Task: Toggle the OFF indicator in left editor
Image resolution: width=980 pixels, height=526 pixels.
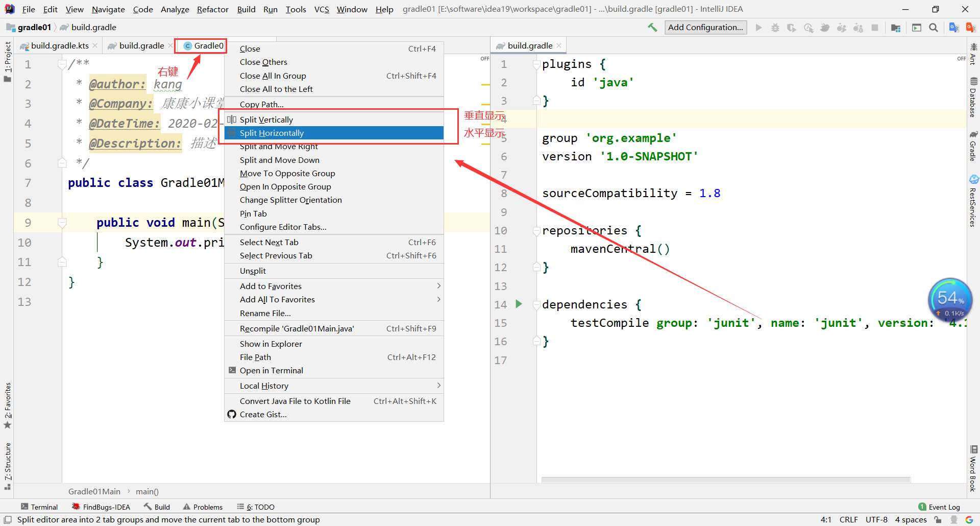Action: pyautogui.click(x=484, y=59)
